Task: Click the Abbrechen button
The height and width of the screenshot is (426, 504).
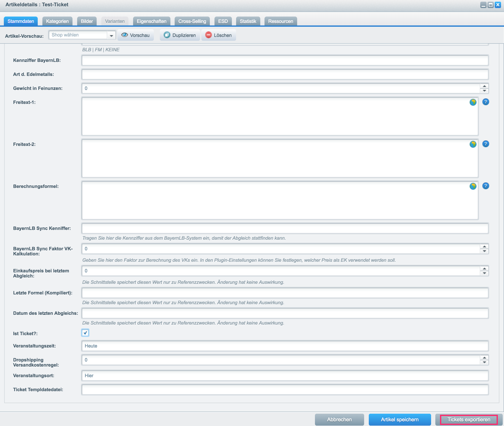Action: click(339, 420)
